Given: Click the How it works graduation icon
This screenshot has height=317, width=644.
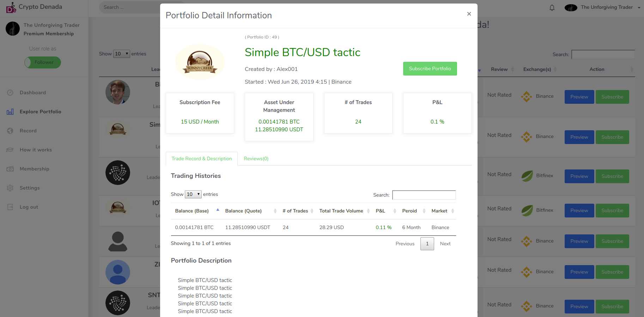Looking at the screenshot, I should click(10, 150).
